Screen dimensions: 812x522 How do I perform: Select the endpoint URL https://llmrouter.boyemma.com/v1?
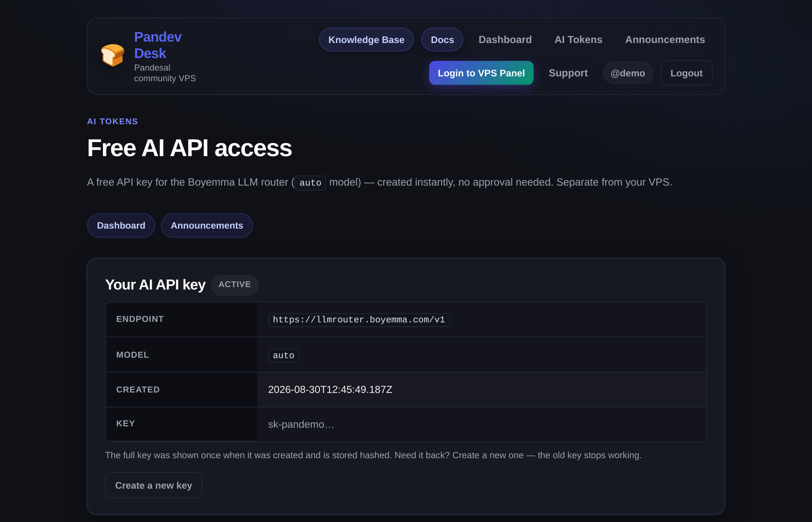(359, 320)
